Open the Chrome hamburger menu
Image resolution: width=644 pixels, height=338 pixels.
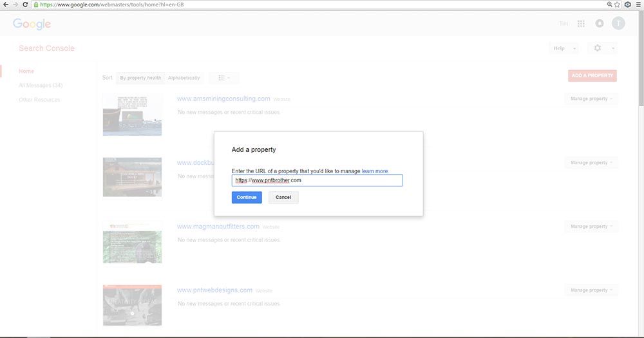tap(638, 5)
